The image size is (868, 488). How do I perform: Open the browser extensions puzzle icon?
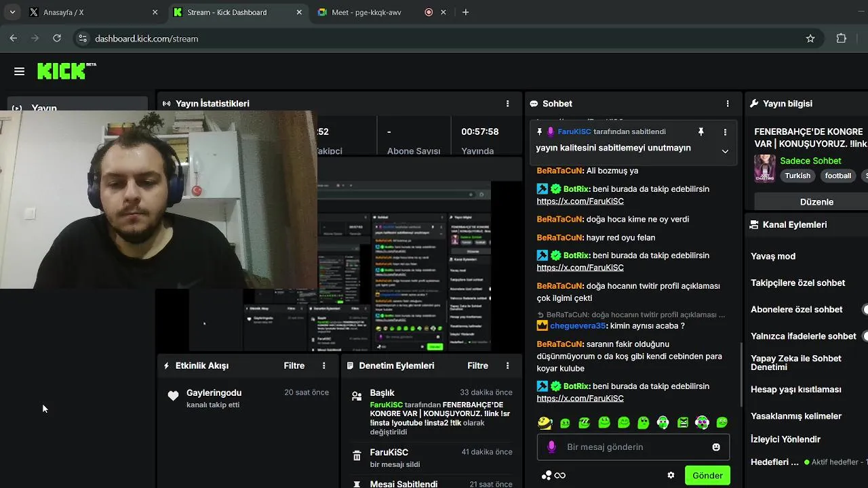coord(842,39)
